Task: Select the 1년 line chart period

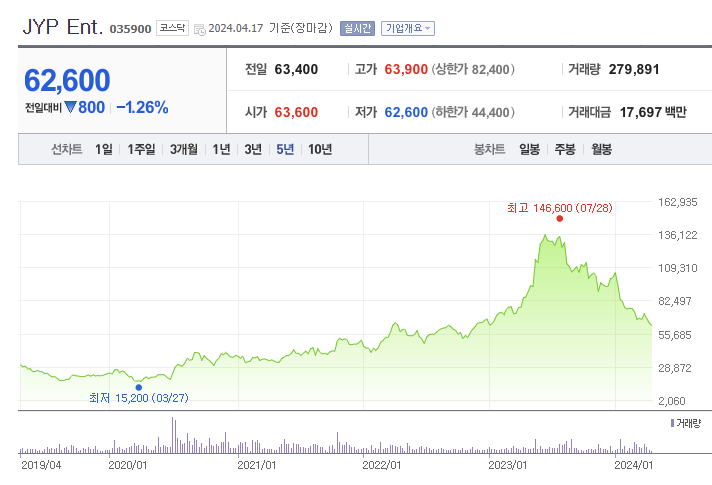Action: [x=222, y=149]
